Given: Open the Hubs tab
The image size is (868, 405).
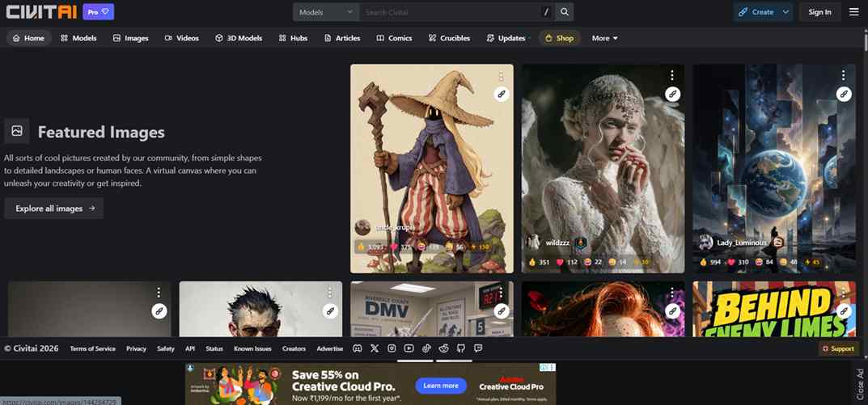Looking at the screenshot, I should tap(294, 38).
